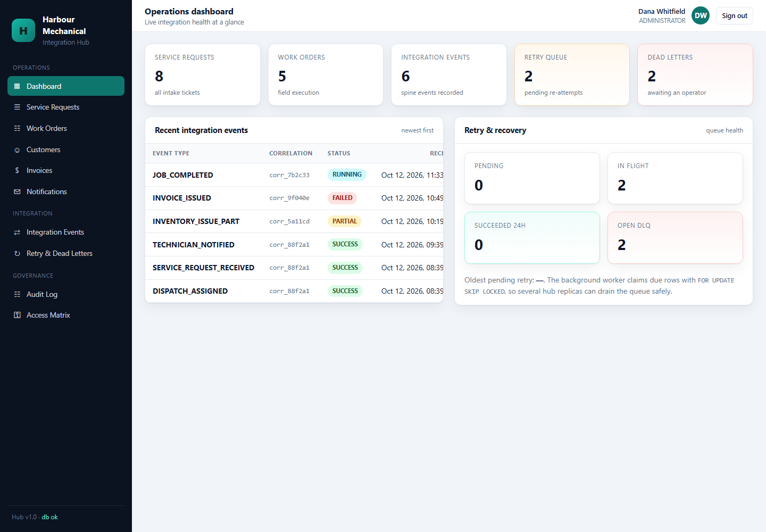Click the Integration Events arrows icon
This screenshot has width=766, height=532.
[x=17, y=232]
